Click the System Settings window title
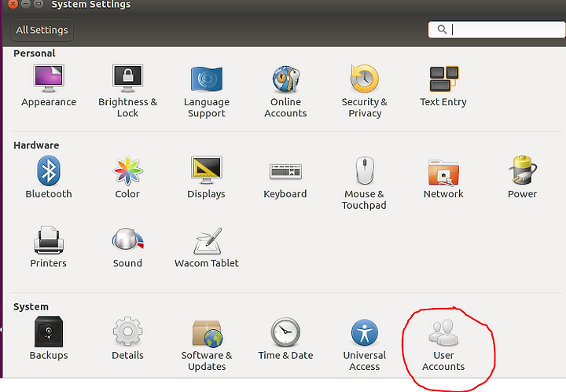This screenshot has width=566, height=392. tap(91, 5)
